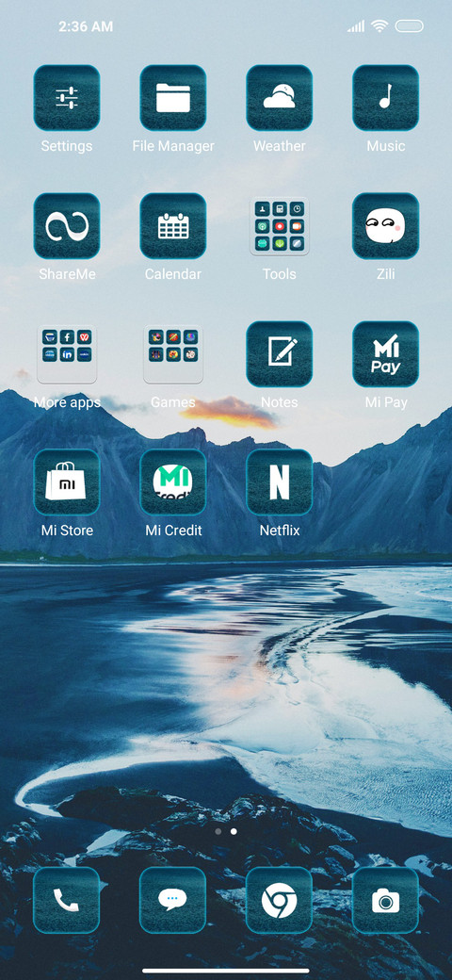This screenshot has height=980, width=452.
Task: Expand the Tools folder
Action: click(x=279, y=226)
